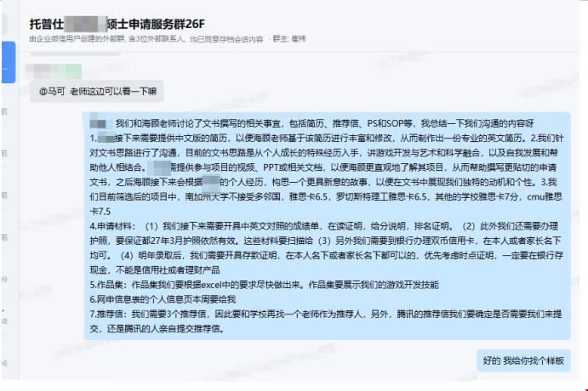Click the reply bubble 好的 我给你找个样板
This screenshot has width=588, height=391.
523,360
